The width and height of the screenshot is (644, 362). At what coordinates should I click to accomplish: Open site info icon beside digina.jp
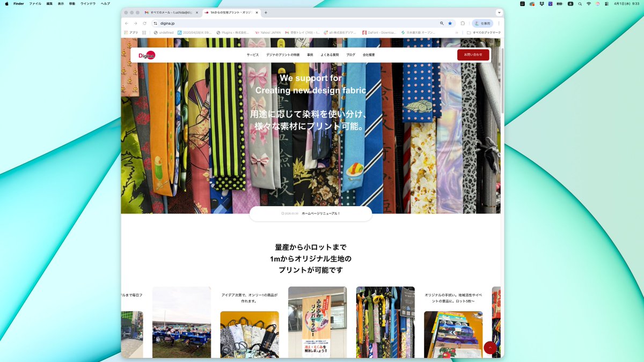coord(156,24)
